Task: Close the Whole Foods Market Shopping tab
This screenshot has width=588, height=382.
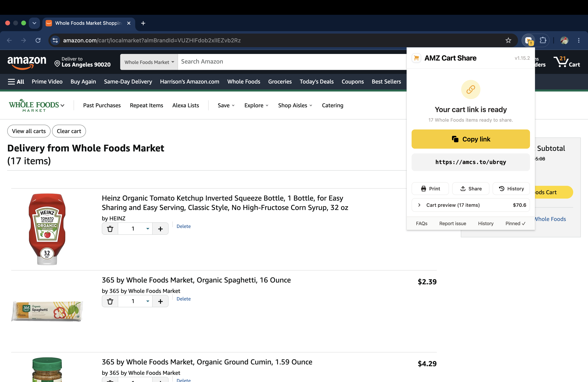Action: pos(129,23)
